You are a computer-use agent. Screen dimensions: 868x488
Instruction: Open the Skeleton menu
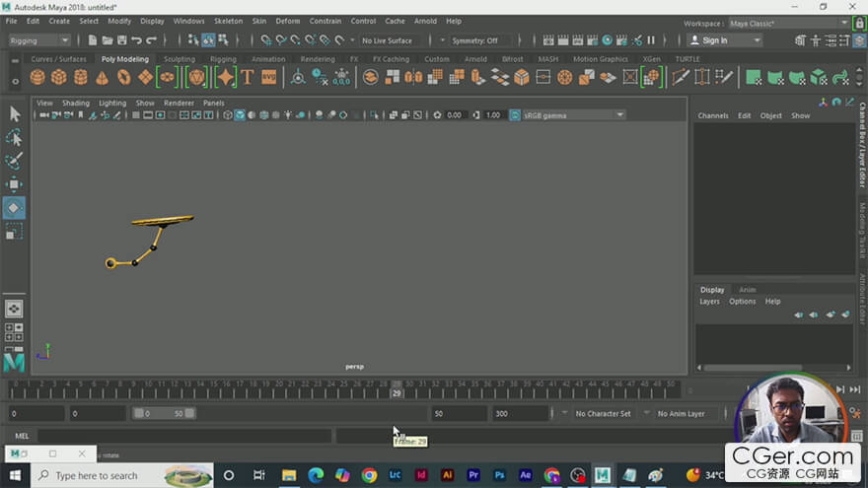pos(228,21)
